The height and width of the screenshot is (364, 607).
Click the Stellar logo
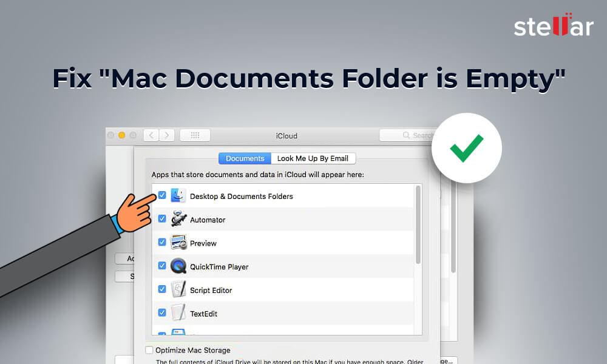[x=554, y=25]
